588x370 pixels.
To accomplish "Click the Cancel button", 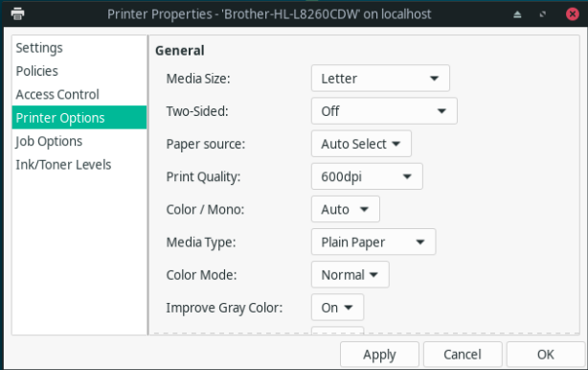I will (x=463, y=355).
